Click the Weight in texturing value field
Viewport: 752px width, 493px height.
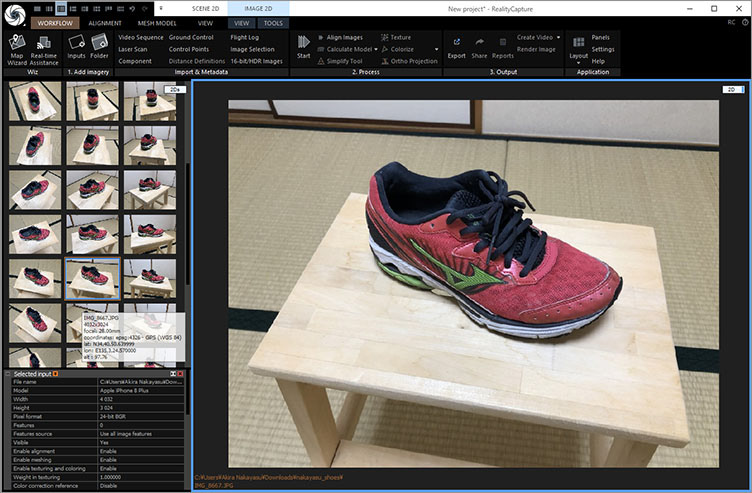[141, 477]
